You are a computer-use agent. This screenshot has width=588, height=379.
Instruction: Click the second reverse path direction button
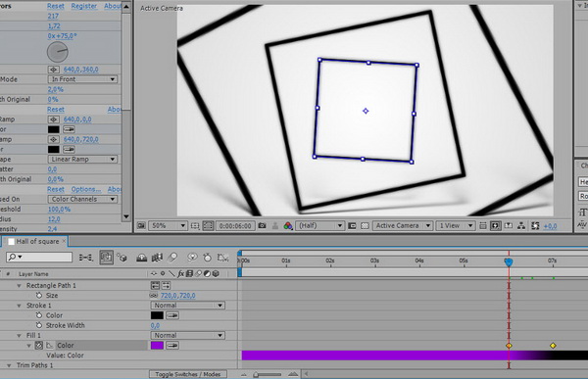(166, 285)
